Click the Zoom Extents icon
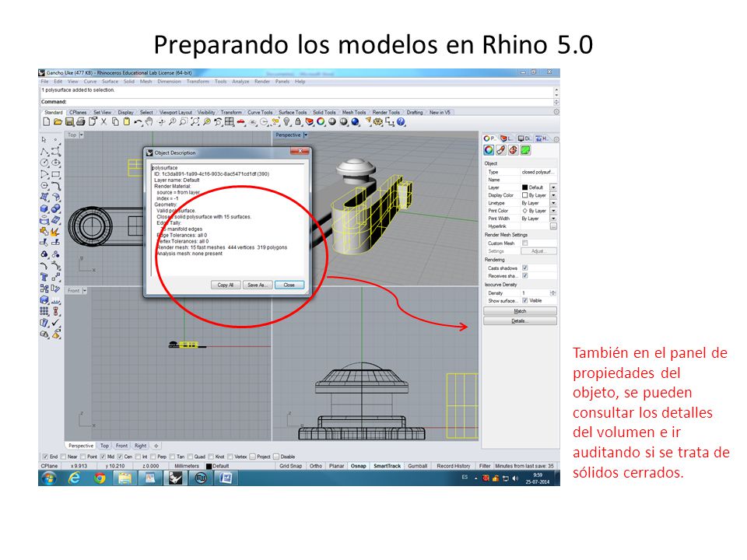The height and width of the screenshot is (560, 747). [195, 122]
